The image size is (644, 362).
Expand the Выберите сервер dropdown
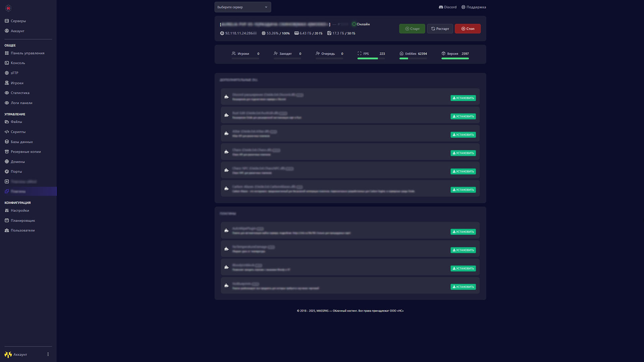[x=243, y=7]
